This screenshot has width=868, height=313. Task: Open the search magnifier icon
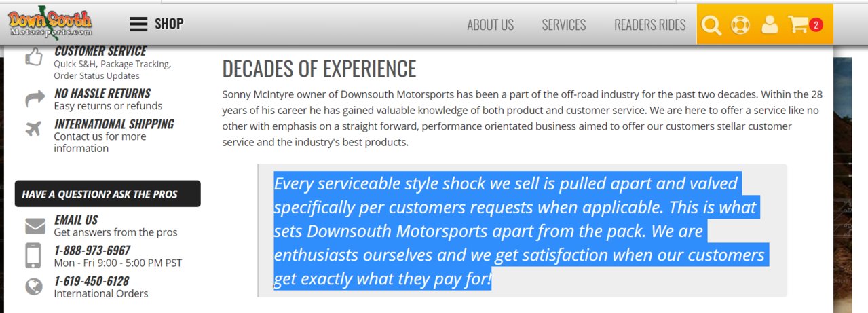(711, 25)
